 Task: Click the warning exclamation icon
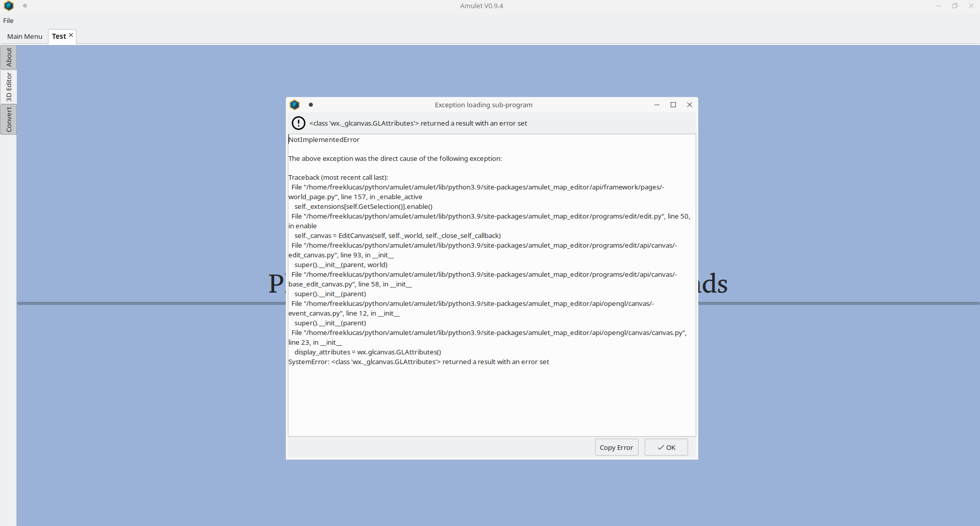298,123
